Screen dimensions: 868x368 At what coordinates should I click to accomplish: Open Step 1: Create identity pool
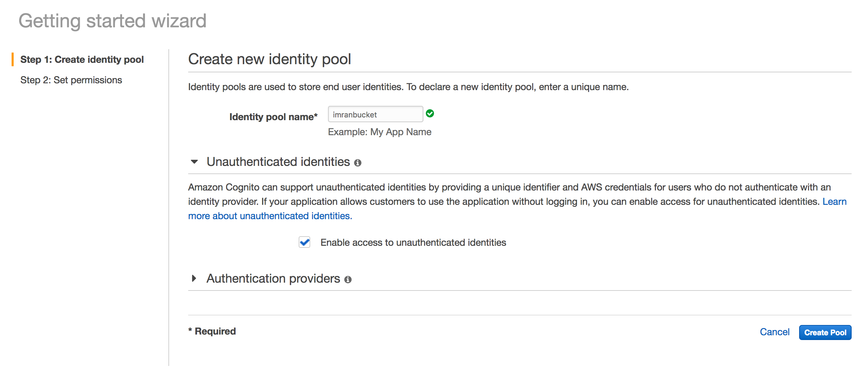(82, 59)
